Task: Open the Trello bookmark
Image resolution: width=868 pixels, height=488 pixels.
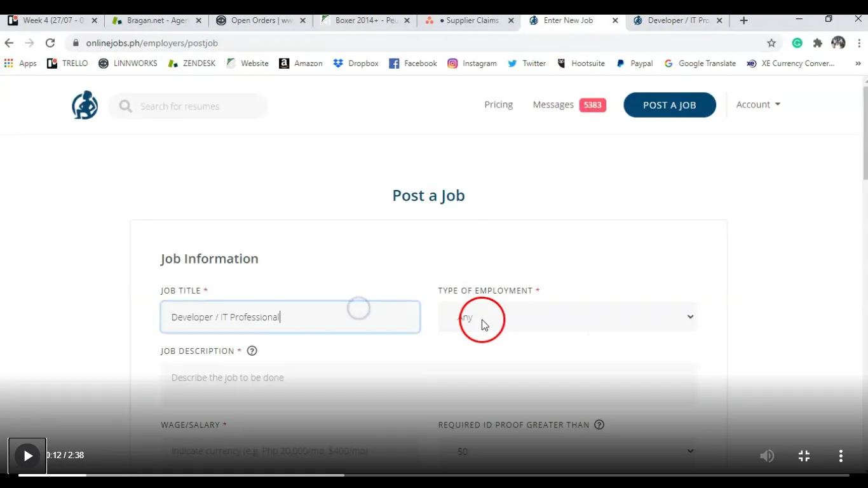Action: pos(67,64)
